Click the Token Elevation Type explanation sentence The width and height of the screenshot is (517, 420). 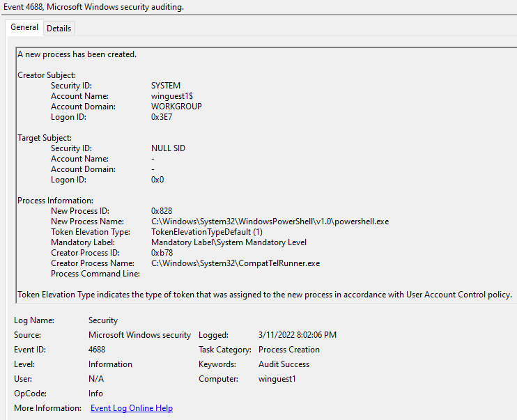pos(265,295)
